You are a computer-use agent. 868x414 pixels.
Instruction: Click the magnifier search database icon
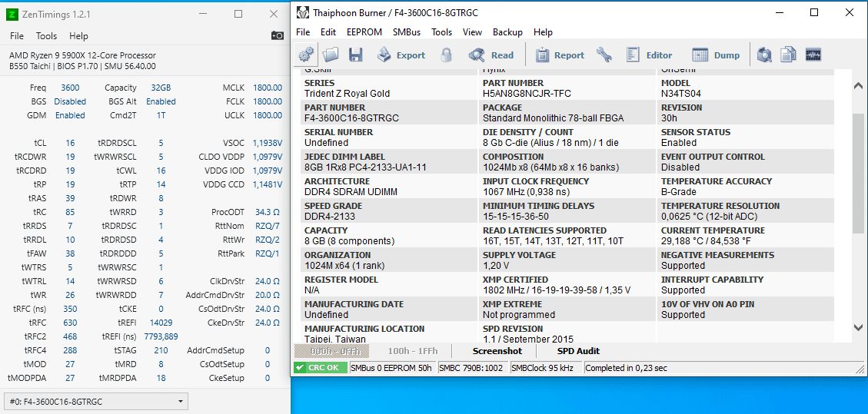(x=764, y=55)
